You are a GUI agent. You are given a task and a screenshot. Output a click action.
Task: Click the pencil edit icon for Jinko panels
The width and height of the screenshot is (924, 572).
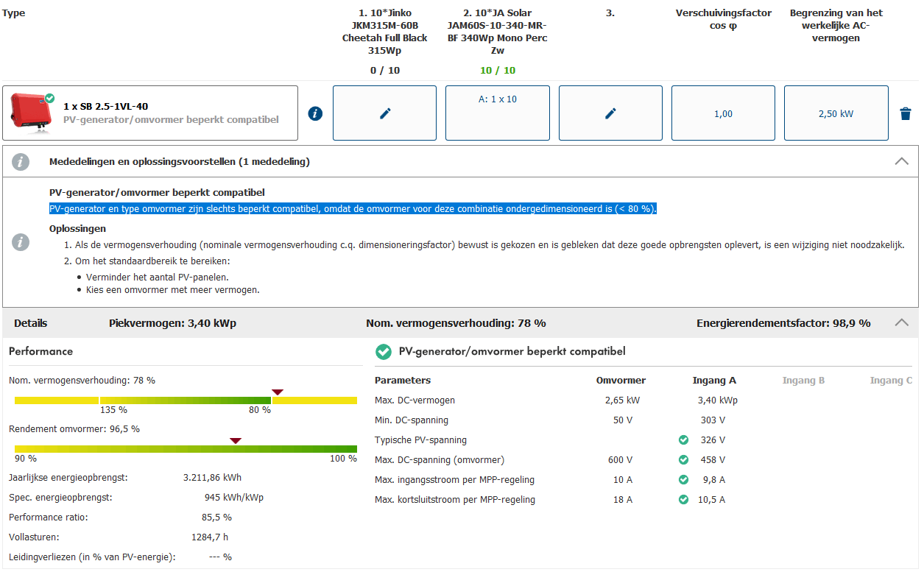tap(384, 113)
